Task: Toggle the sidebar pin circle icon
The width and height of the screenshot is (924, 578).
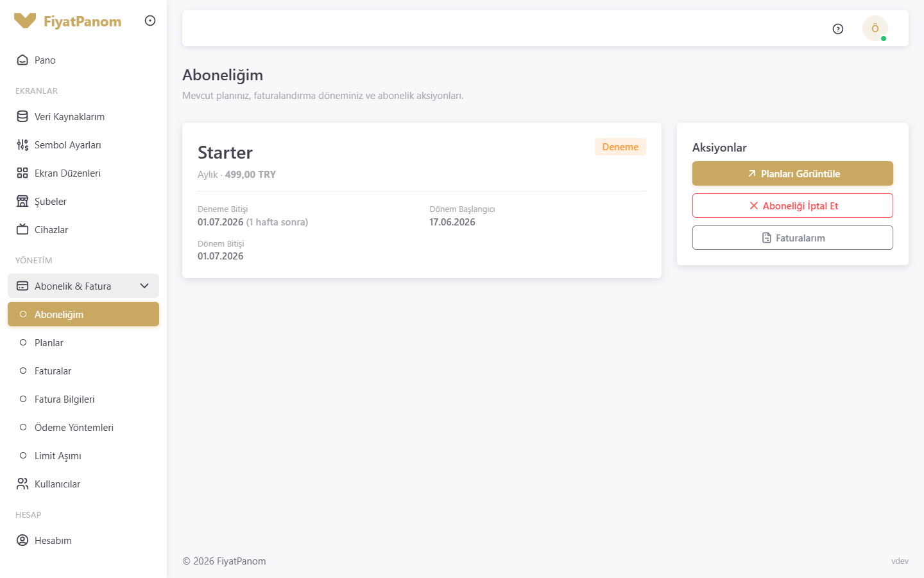Action: (x=150, y=21)
